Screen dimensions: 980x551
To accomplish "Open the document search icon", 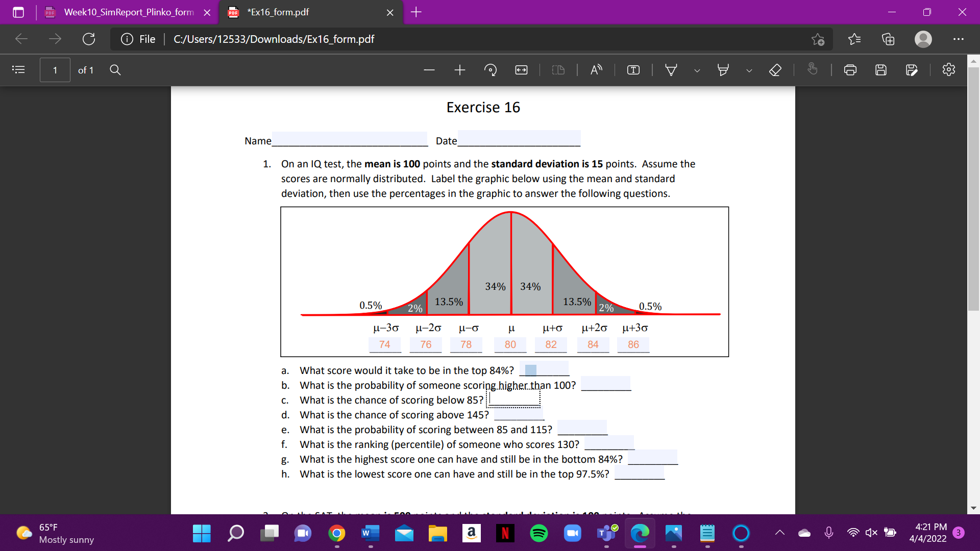I will 115,70.
